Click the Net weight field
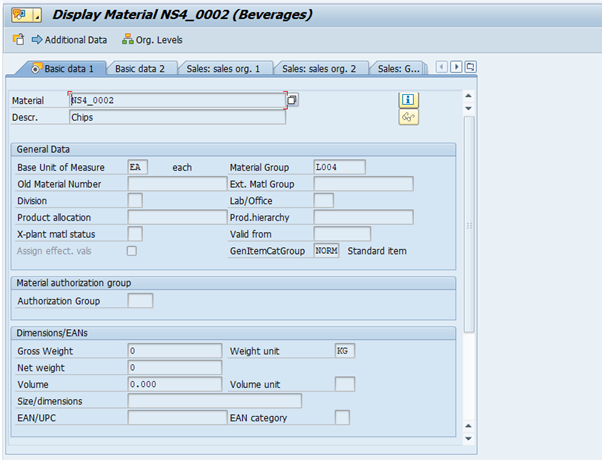 coord(175,367)
